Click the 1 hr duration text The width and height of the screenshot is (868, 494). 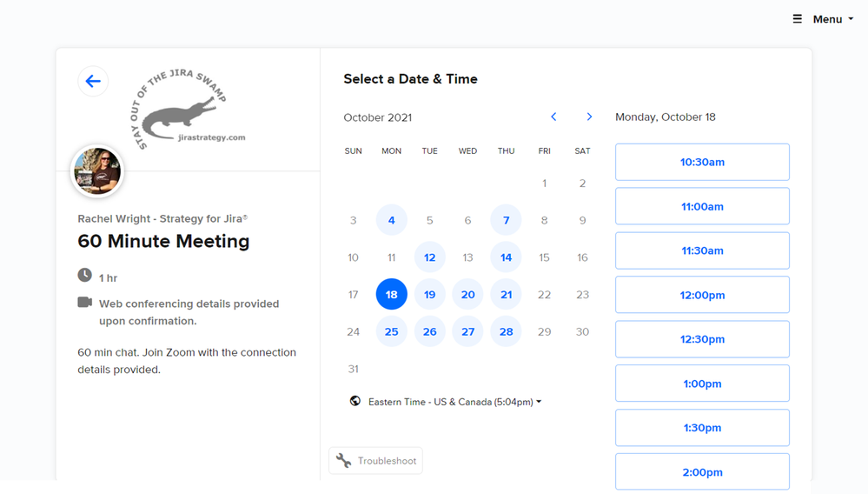[x=108, y=278]
